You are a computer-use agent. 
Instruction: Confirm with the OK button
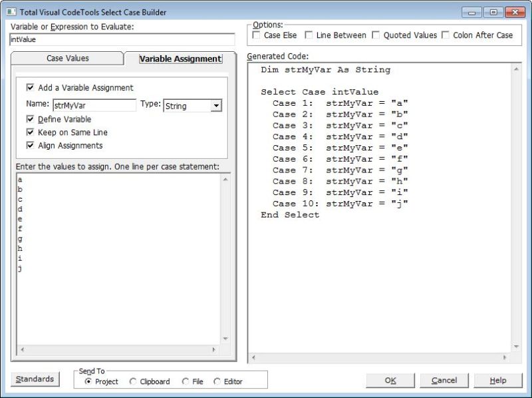point(390,380)
